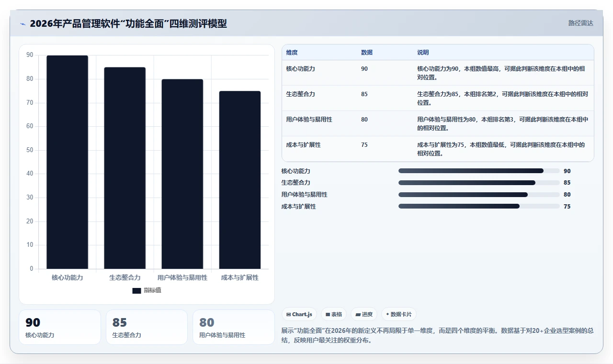613x364 pixels.
Task: Click the lightning icon beside the title
Action: [23, 24]
